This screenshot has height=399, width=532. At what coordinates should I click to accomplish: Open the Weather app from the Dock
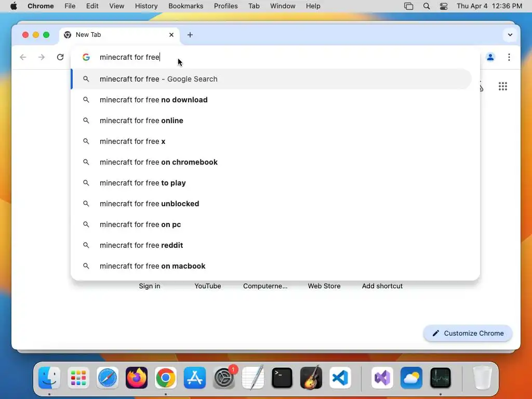411,378
